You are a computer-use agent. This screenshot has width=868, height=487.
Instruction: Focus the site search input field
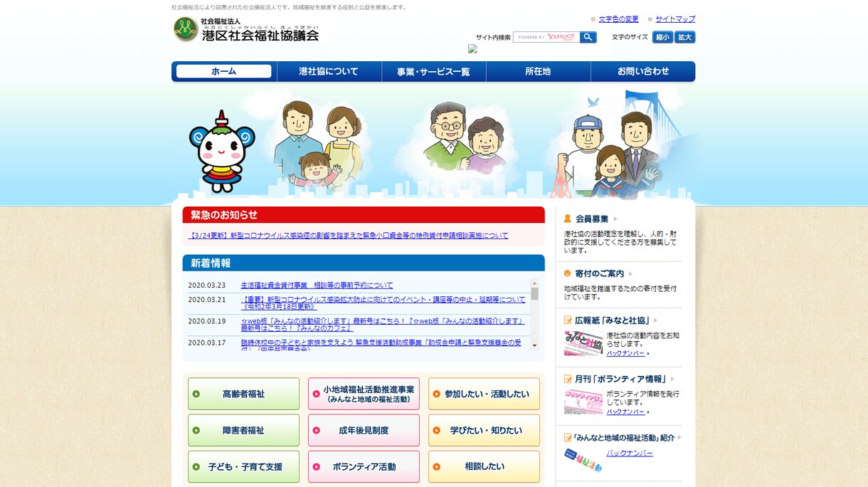pyautogui.click(x=546, y=37)
